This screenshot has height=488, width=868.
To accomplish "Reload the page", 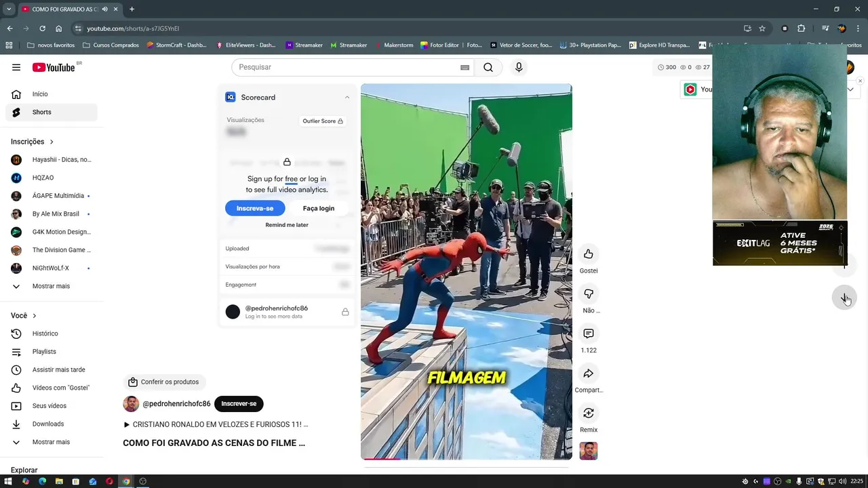I will pos(42,28).
